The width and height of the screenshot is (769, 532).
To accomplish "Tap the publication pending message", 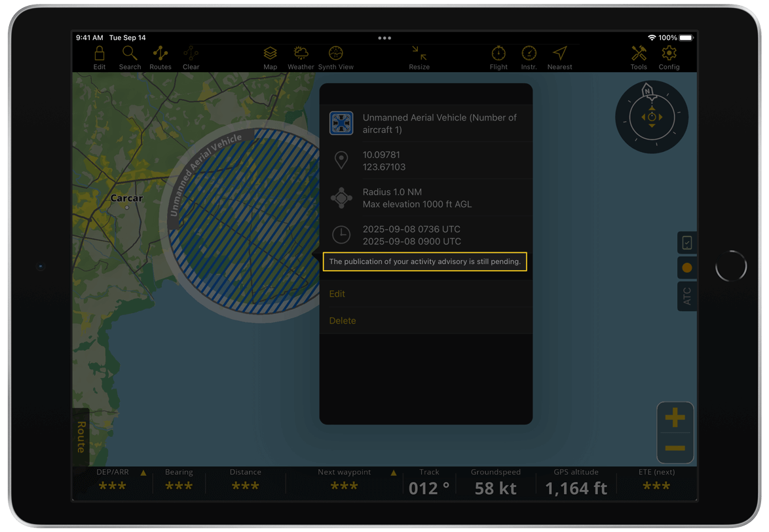I will point(424,262).
